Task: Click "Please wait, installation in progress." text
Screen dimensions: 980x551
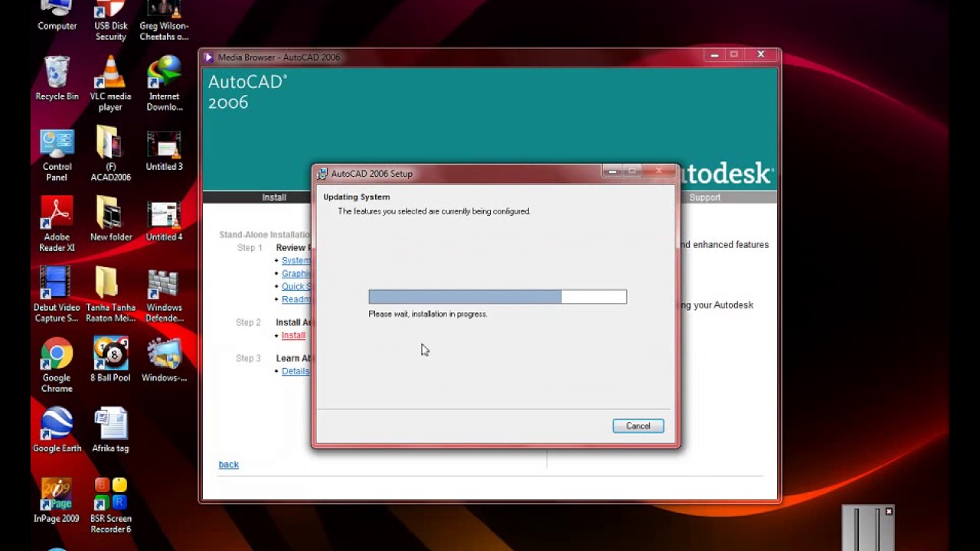Action: click(428, 314)
